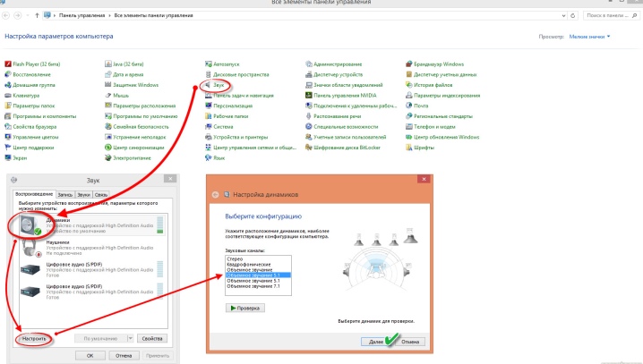Screen dimensions: 643x364
Task: Select first Цифровое аудио (S/PDIF) device
Action: click(x=93, y=270)
